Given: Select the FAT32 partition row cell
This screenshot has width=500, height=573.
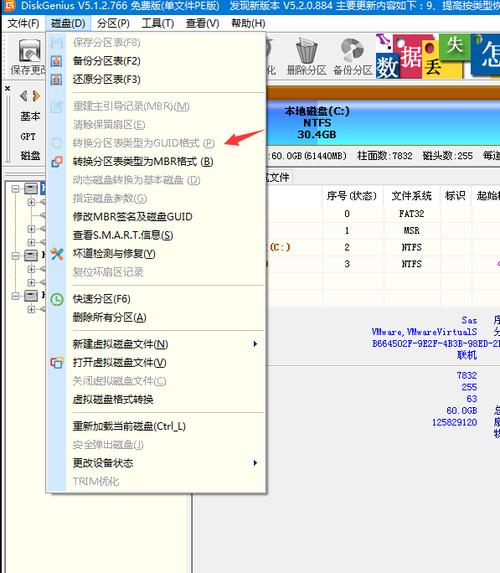Looking at the screenshot, I should click(x=412, y=214).
